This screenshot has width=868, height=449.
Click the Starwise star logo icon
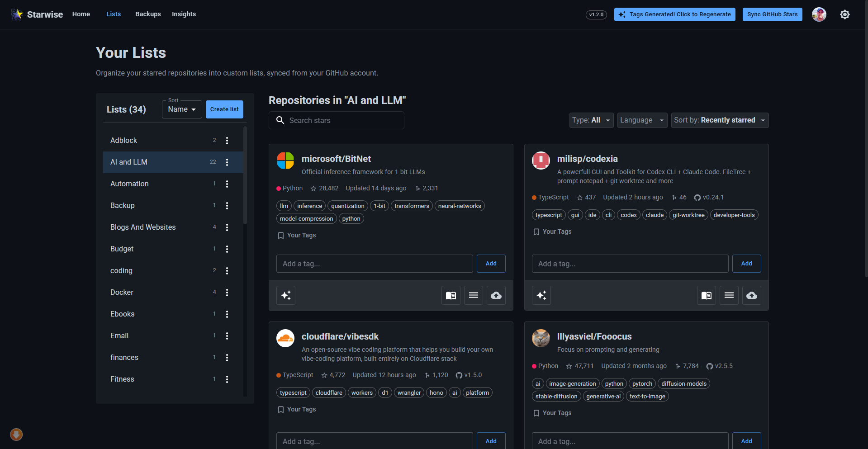[17, 14]
